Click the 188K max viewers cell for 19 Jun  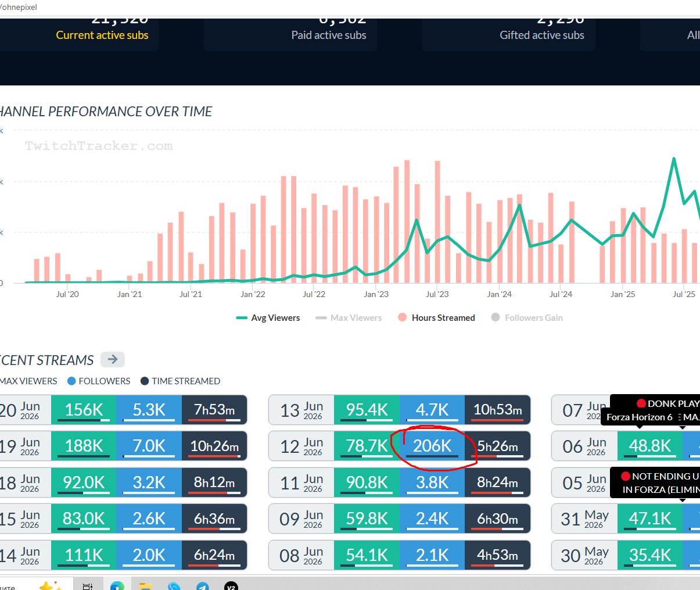84,446
